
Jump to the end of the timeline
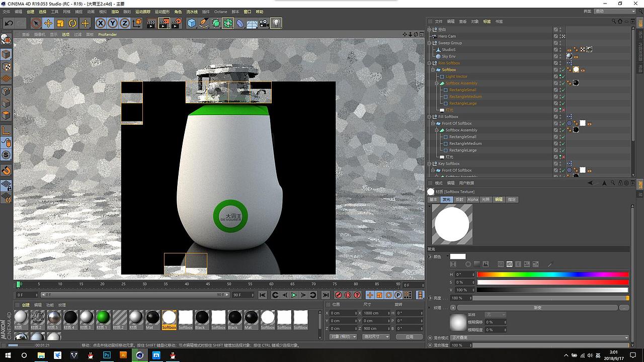point(326,295)
